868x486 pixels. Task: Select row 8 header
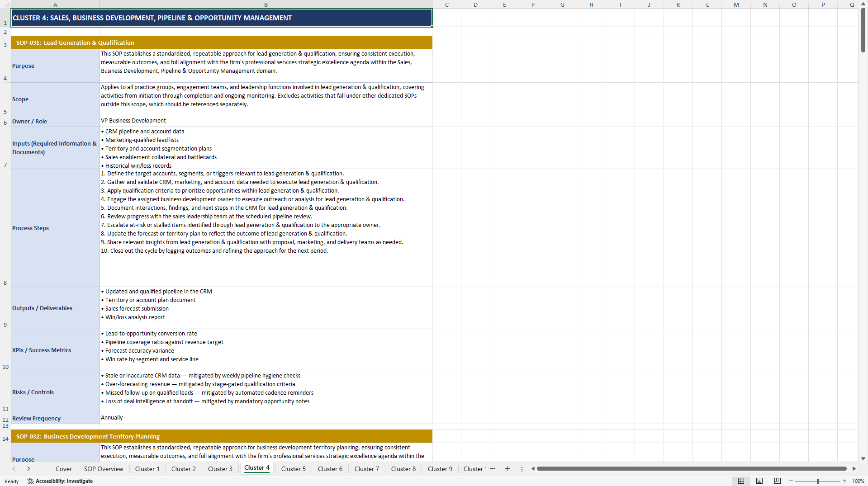[x=5, y=228]
